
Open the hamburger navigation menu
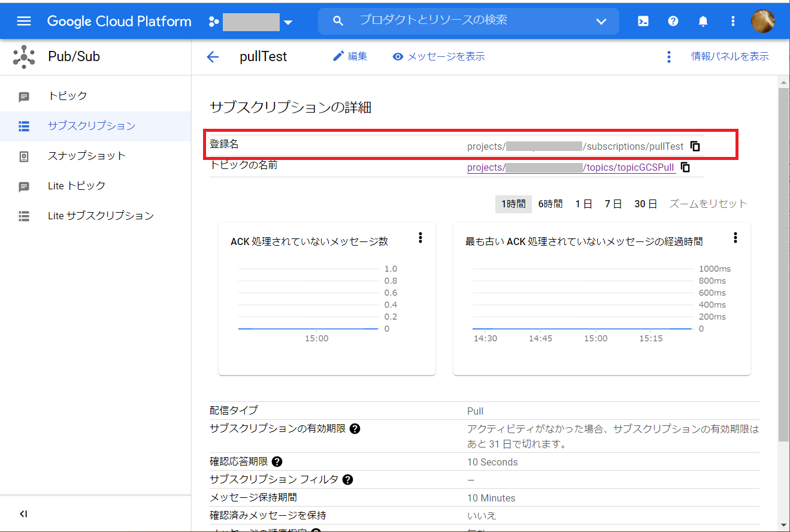[24, 22]
